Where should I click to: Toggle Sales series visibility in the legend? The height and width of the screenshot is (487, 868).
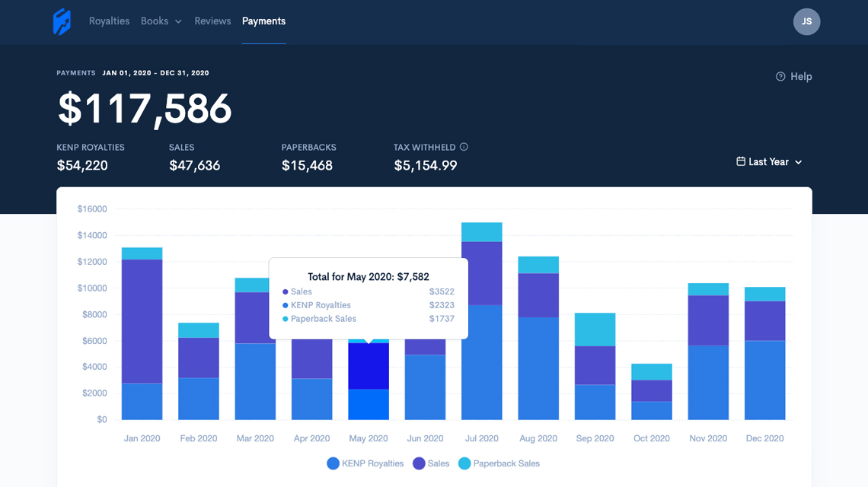[x=431, y=463]
